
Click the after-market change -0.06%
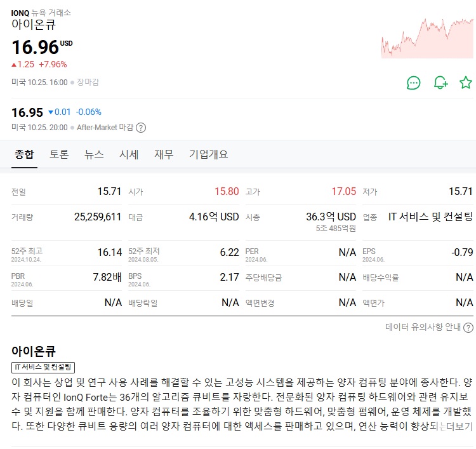89,112
